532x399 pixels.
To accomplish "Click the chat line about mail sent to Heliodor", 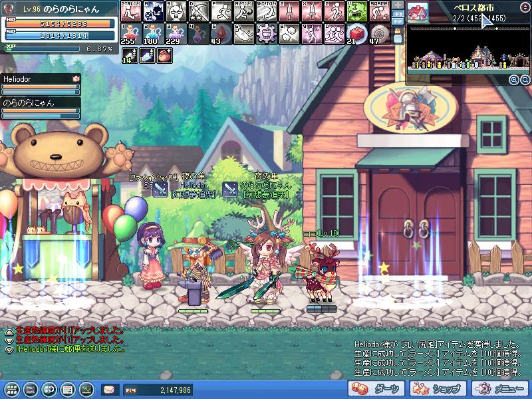I will point(70,349).
